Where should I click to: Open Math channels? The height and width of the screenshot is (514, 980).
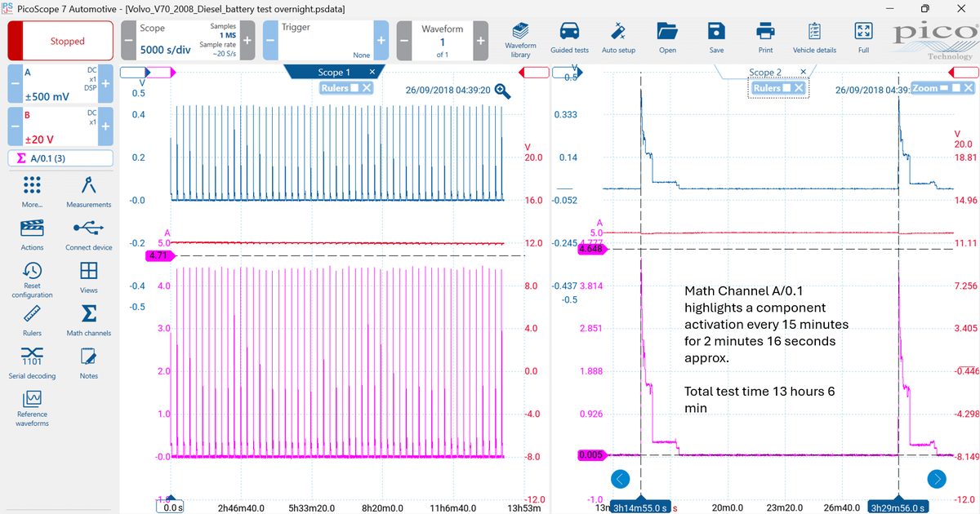[x=89, y=321]
